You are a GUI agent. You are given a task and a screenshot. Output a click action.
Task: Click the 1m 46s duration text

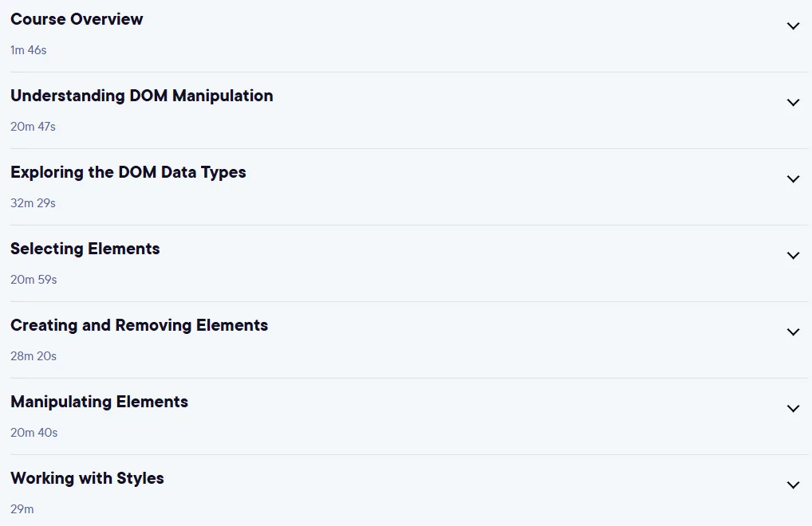coord(29,50)
